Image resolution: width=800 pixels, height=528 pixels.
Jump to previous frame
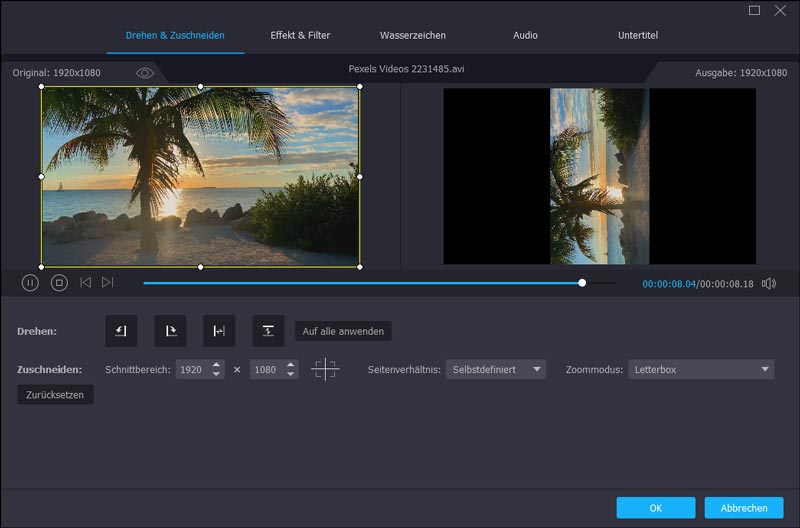tap(85, 283)
